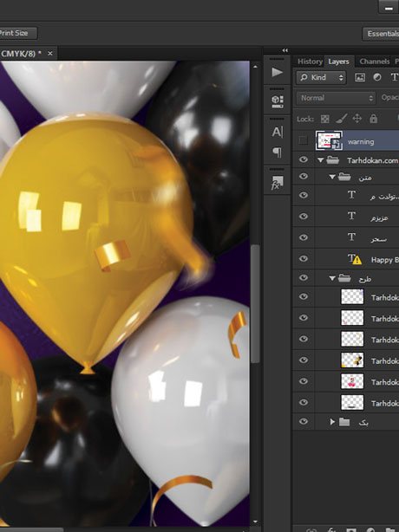Open the Character panel icon
Screen dimensions: 399x532
(x=277, y=132)
